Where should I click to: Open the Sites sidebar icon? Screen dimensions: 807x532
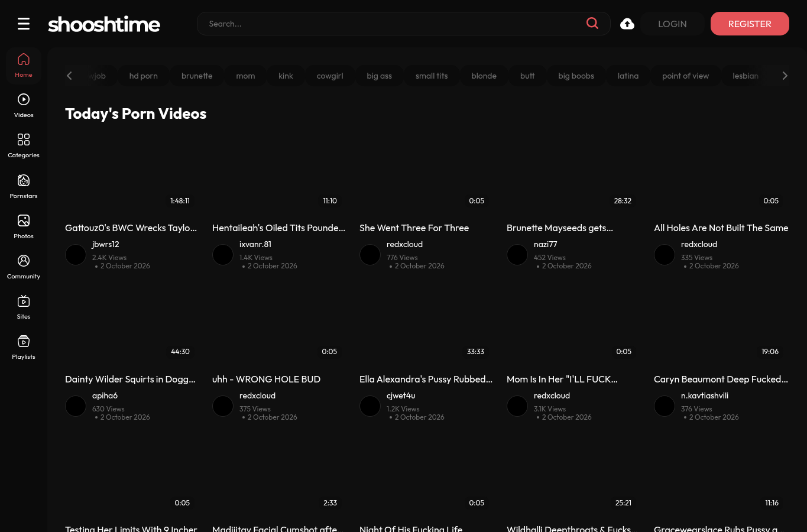(24, 301)
